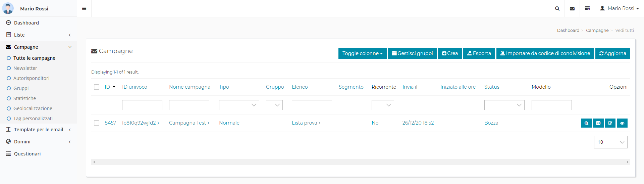Edit campaign using the pencil icon
Screen dimensions: 644x184
[x=610, y=123]
